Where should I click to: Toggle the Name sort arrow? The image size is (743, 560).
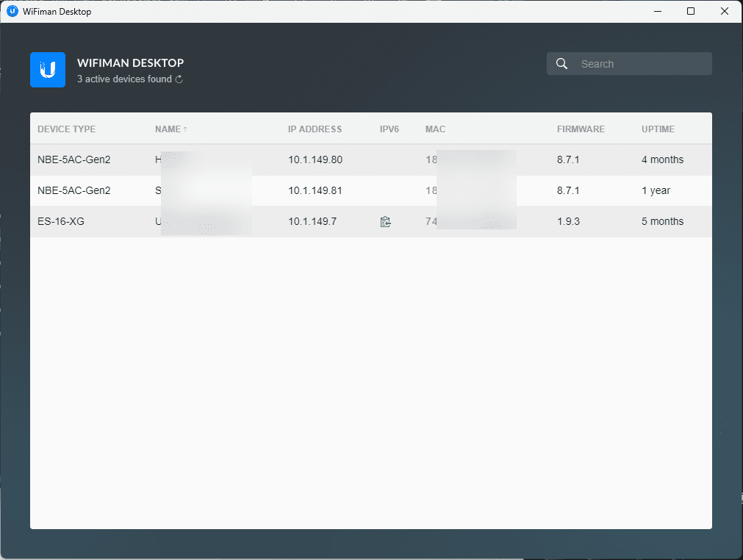click(185, 129)
